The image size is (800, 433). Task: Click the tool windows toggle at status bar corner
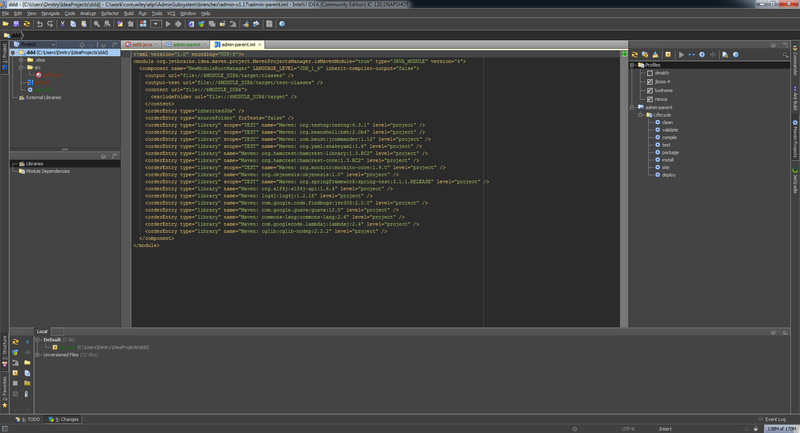click(x=5, y=429)
